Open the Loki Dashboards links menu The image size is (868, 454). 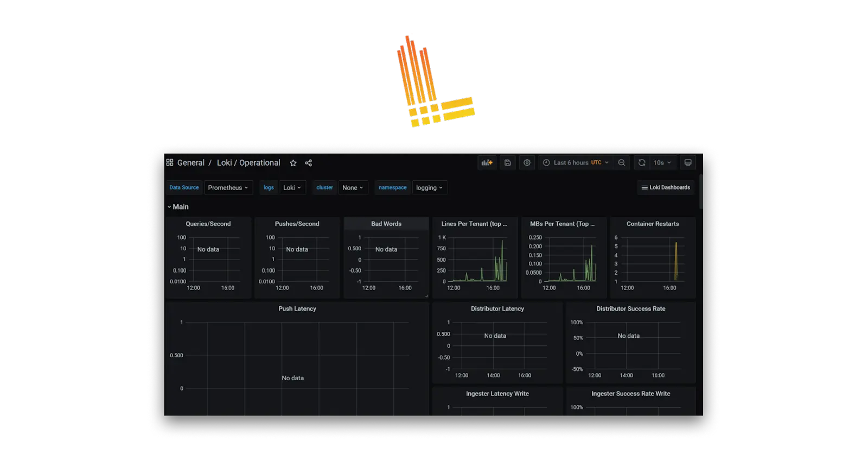tap(666, 187)
